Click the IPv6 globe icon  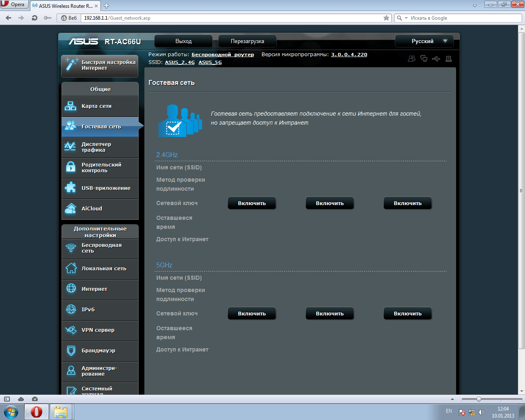[x=71, y=309]
